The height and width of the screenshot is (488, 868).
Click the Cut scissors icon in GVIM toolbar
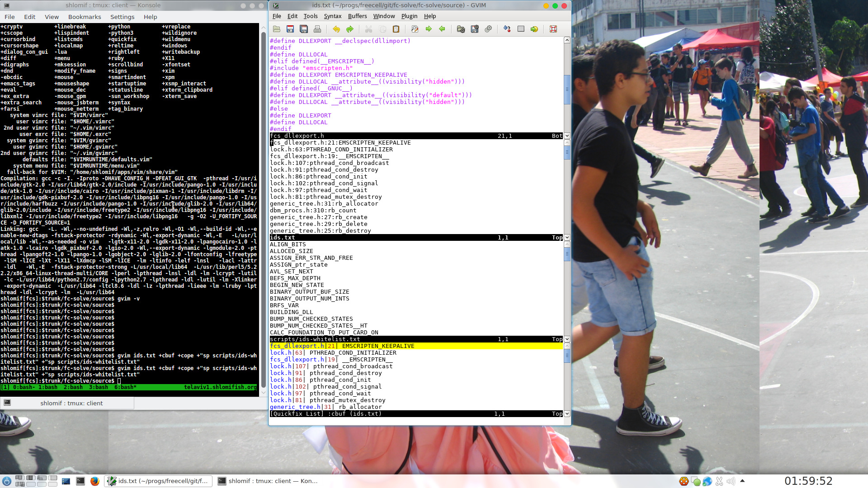point(369,29)
